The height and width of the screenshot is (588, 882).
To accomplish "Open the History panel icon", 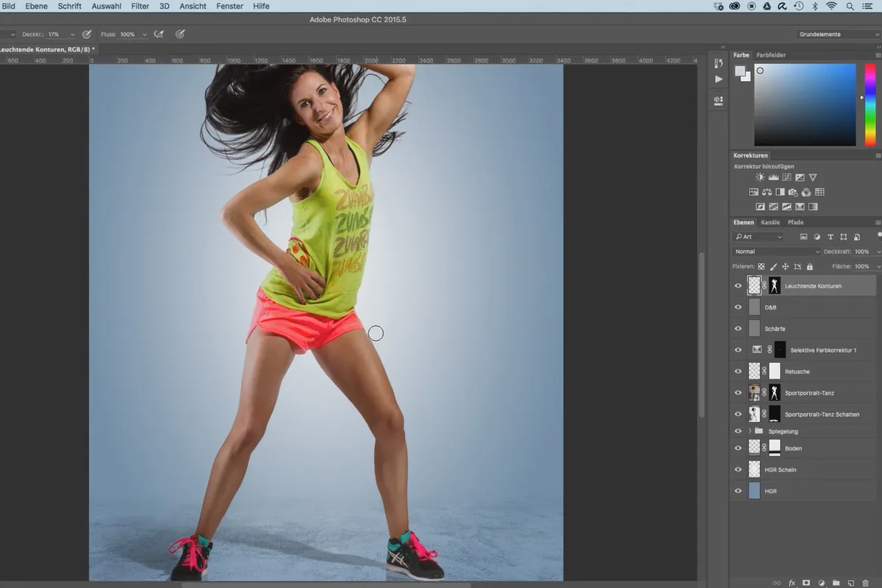I will [718, 65].
